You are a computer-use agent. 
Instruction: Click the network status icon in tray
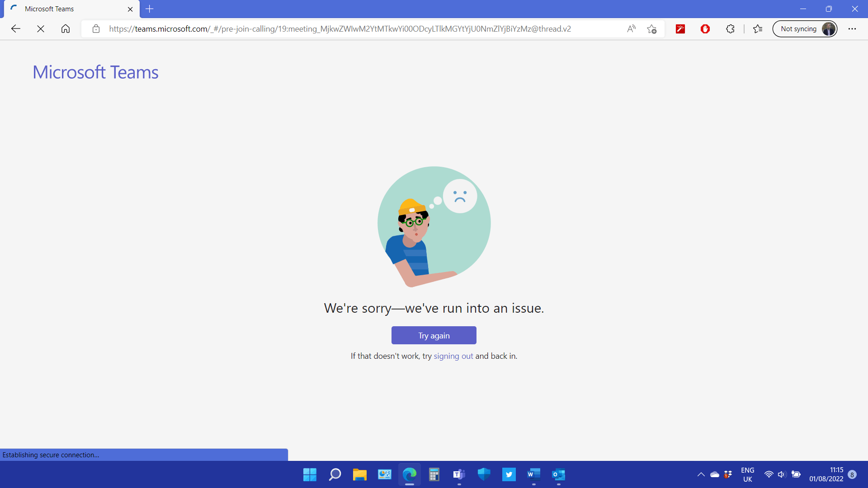click(768, 474)
